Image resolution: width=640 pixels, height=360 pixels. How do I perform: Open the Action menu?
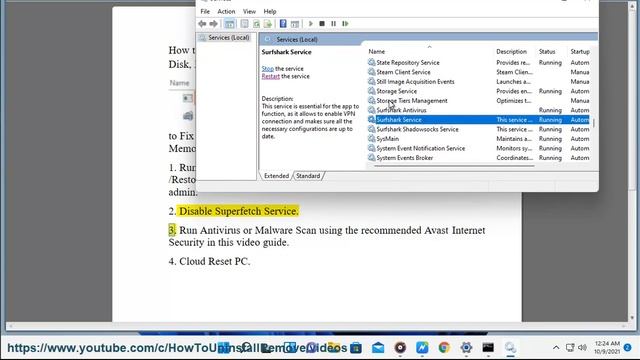tap(226, 11)
